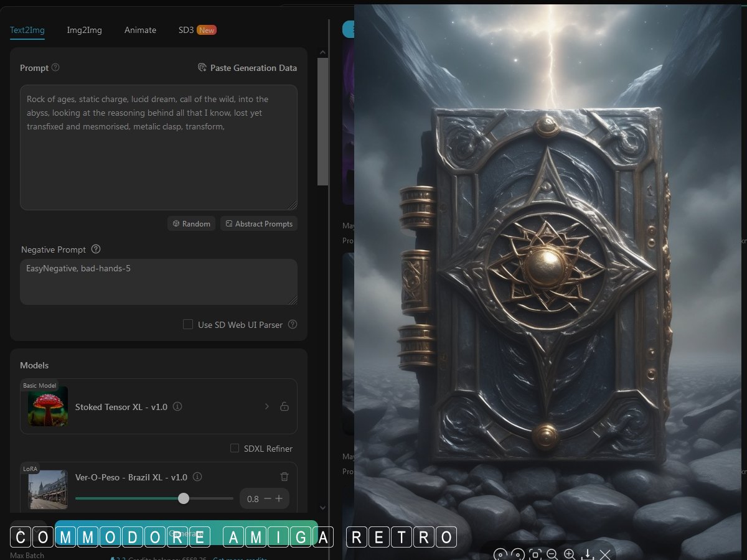
Task: Click the zoom in magnifier icon
Action: pyautogui.click(x=570, y=554)
